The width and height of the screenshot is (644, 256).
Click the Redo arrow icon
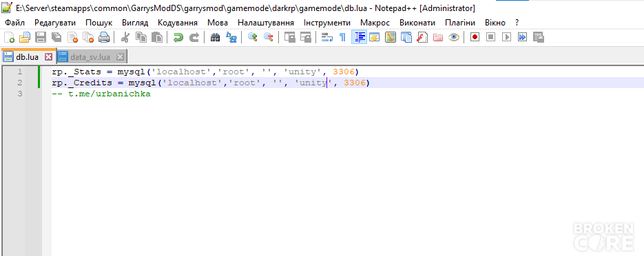coord(194,38)
